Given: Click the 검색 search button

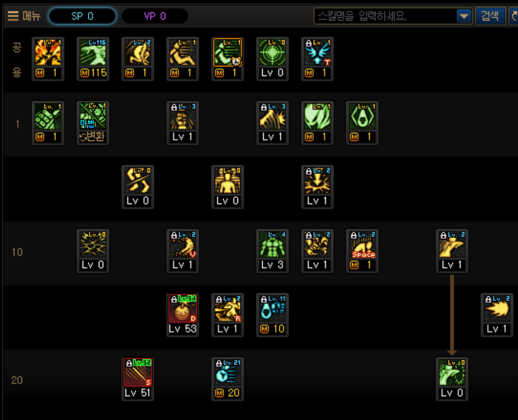Looking at the screenshot, I should 490,16.
